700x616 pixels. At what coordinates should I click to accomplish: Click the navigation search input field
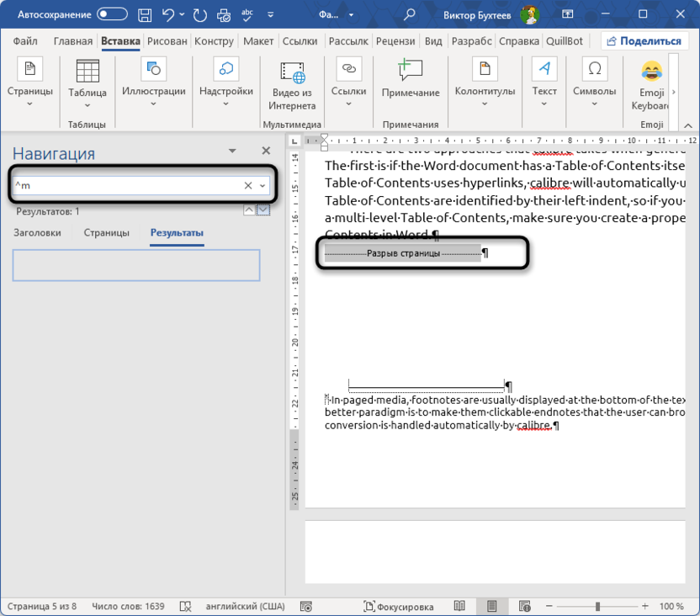(x=126, y=185)
